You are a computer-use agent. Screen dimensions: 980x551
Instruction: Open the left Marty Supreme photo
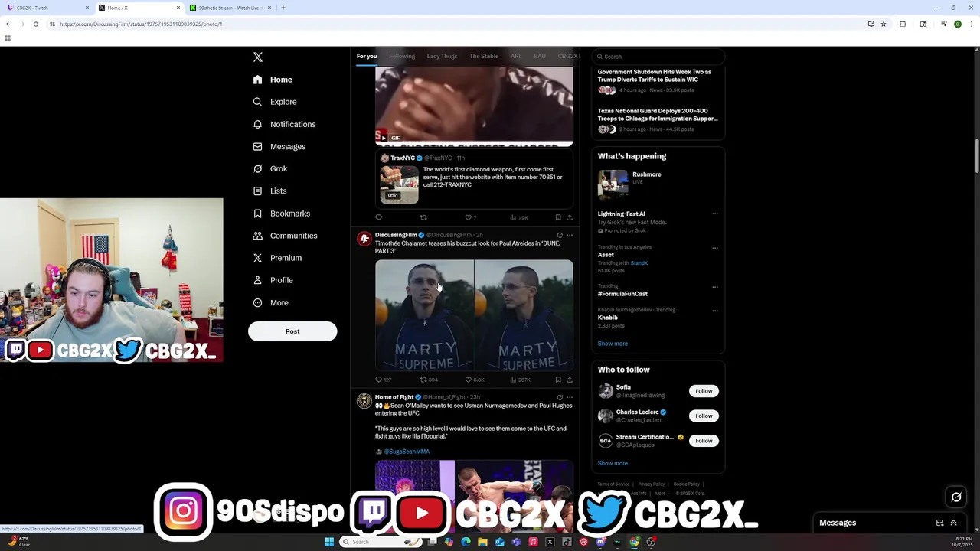click(424, 315)
